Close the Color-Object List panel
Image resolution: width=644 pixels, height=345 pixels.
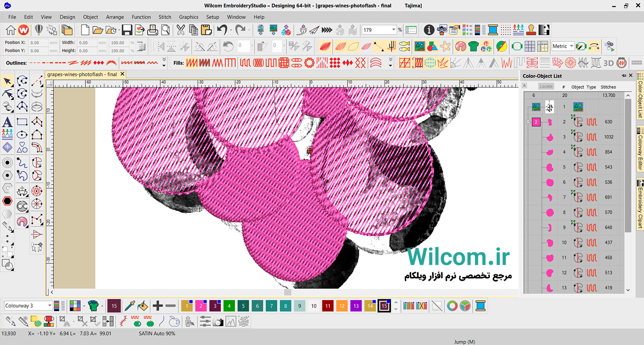[631, 76]
